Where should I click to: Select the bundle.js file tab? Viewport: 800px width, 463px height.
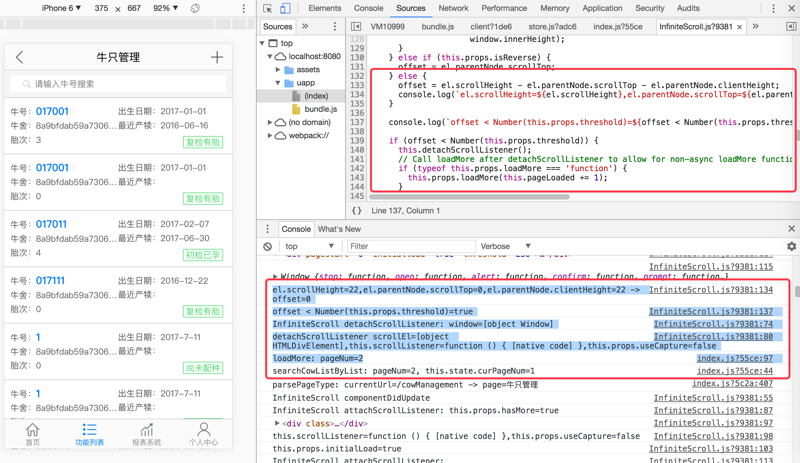[x=437, y=27]
